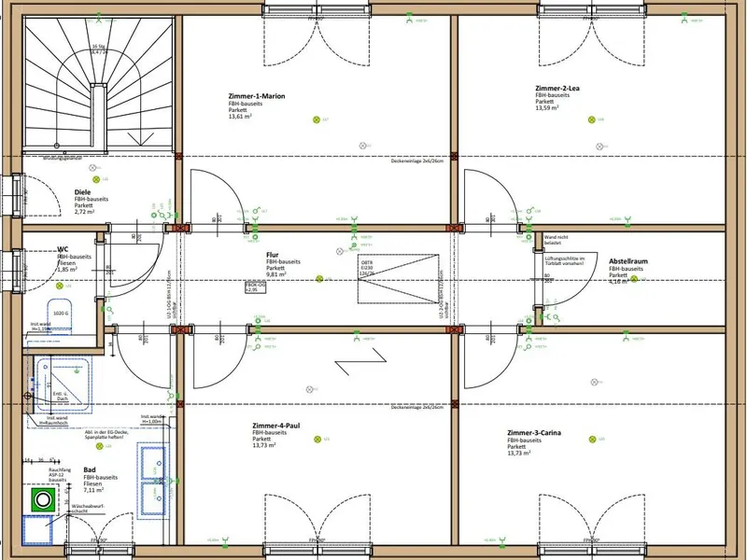Viewport: 747px width, 560px height.
Task: Select the Zimmer-3-Carina room label
Action: point(535,434)
